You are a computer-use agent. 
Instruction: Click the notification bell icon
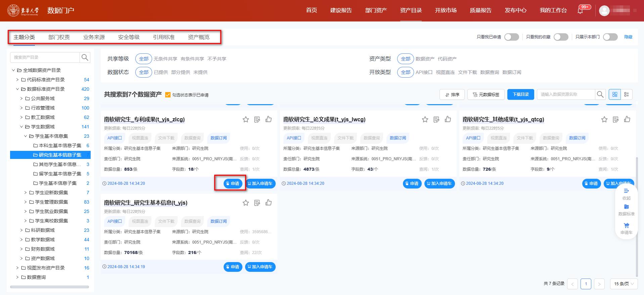coord(580,11)
